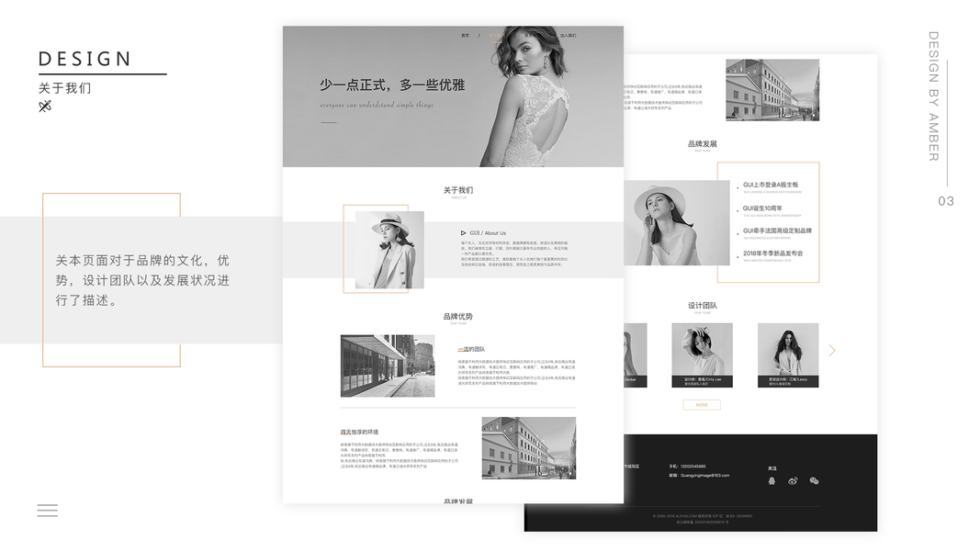This screenshot has width=980, height=551.
Task: Open the WeChat social icon
Action: [x=814, y=480]
